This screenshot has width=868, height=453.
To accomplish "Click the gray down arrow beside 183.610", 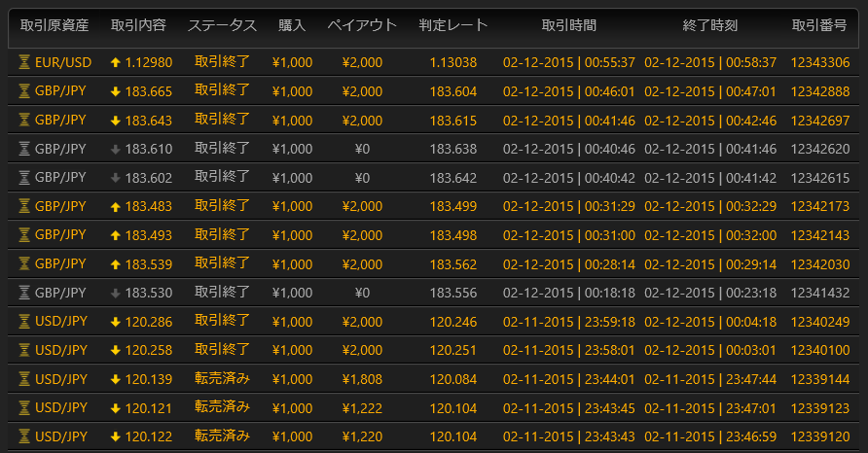I will click(x=115, y=149).
